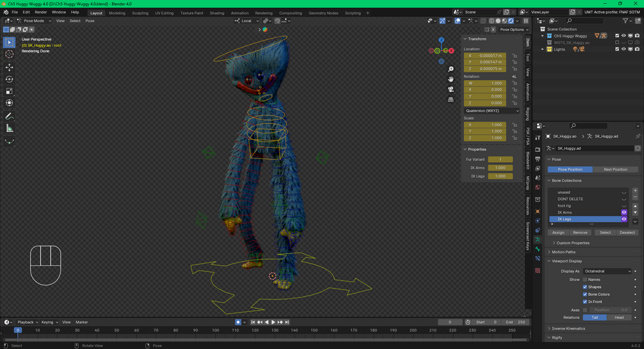Click the pan view hand icon
The image size is (644, 349).
pos(450,79)
